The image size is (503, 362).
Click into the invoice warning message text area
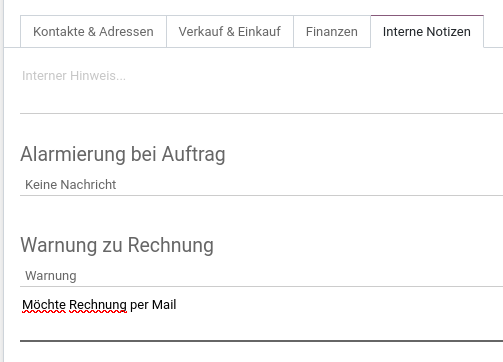tap(261, 315)
